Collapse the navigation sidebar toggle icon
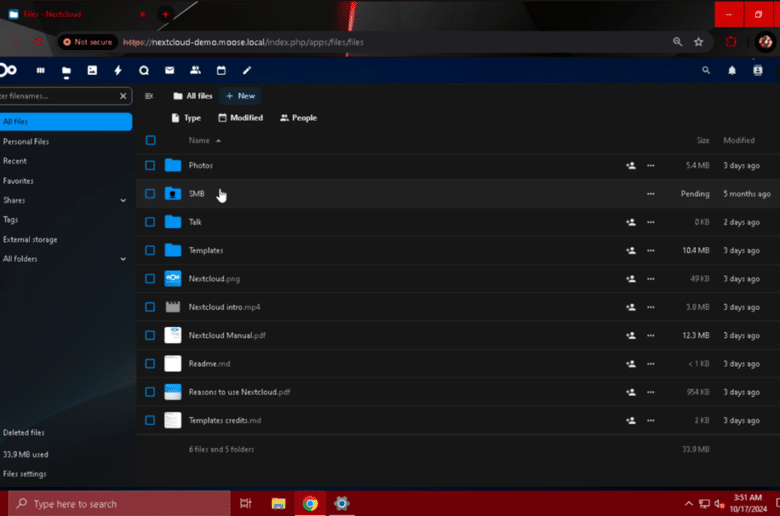The height and width of the screenshot is (516, 780). pos(149,96)
